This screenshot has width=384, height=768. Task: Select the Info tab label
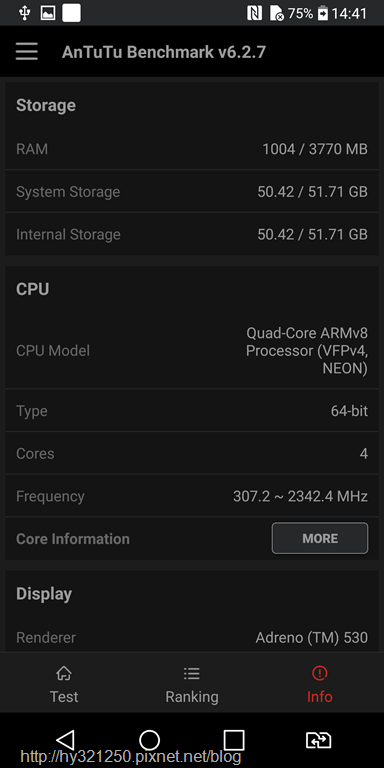point(320,696)
